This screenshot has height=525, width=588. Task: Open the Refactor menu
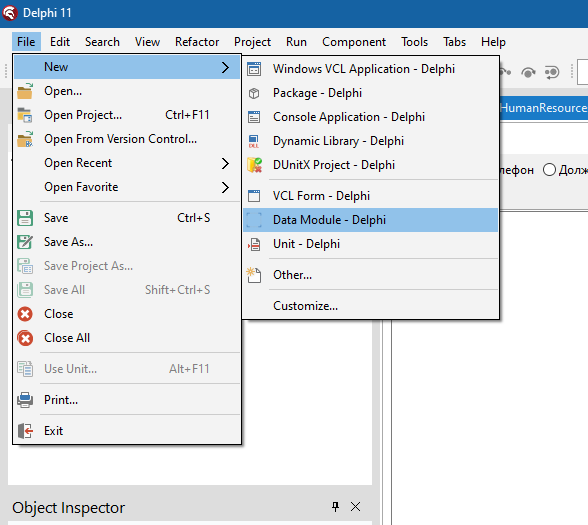coord(197,42)
